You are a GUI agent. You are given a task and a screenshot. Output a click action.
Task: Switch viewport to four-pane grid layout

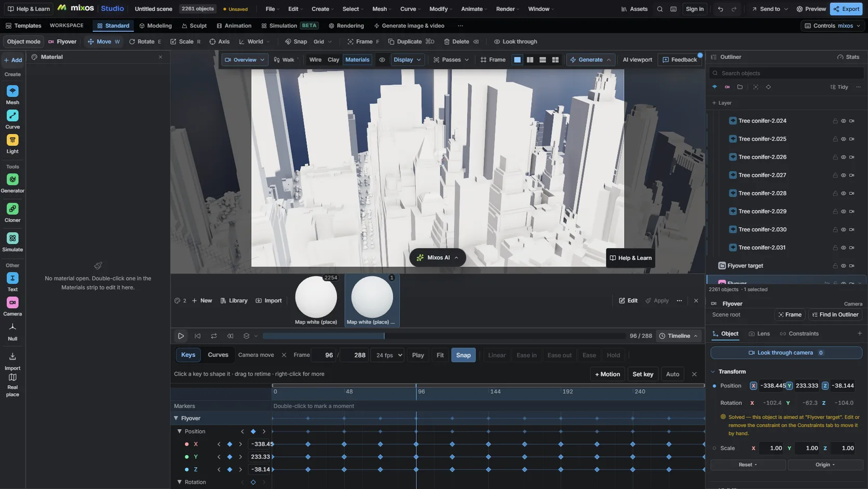tap(555, 60)
